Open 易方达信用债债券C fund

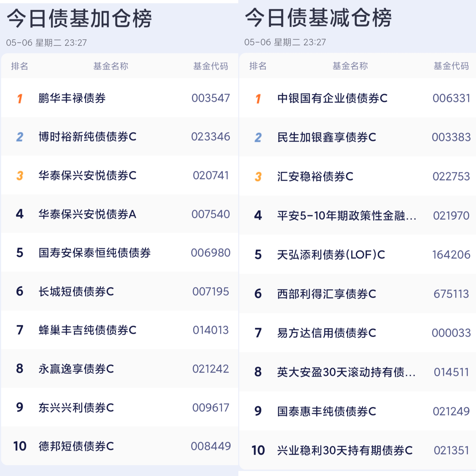(x=327, y=333)
